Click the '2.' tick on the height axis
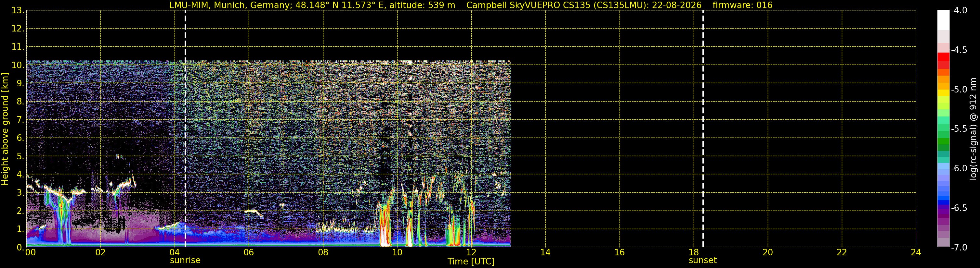The height and width of the screenshot is (268, 980). point(20,211)
